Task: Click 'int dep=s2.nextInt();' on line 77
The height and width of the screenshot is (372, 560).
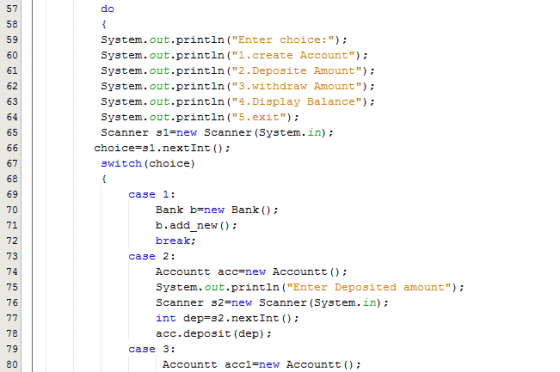Action: [x=227, y=318]
